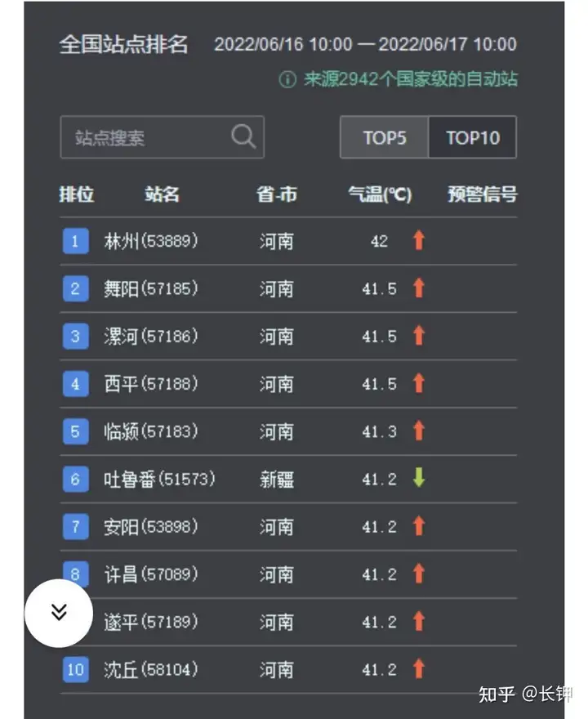Click the green down arrow for 吐鲁番
The height and width of the screenshot is (719, 588).
coord(418,477)
